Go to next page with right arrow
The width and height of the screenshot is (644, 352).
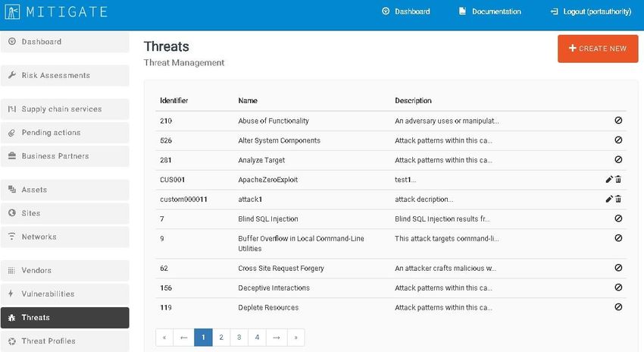coord(277,337)
